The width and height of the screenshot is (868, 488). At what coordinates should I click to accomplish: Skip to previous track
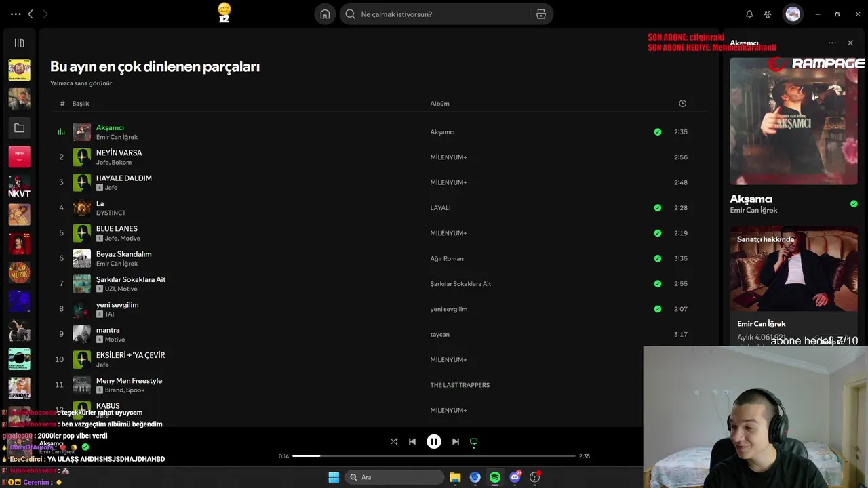[x=412, y=441]
